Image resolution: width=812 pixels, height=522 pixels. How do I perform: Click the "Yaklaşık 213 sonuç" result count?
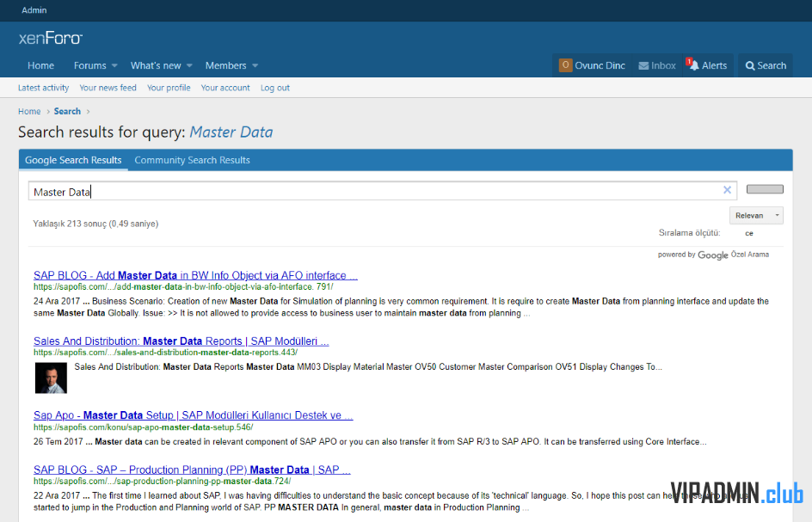click(x=95, y=224)
